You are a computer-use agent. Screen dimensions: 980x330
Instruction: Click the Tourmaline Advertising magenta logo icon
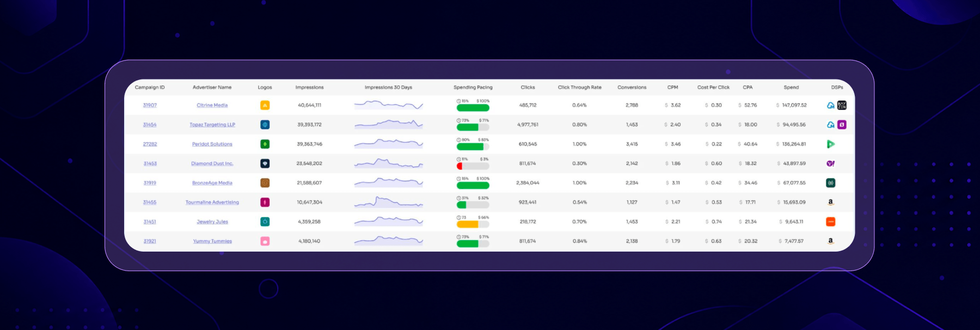pyautogui.click(x=265, y=202)
